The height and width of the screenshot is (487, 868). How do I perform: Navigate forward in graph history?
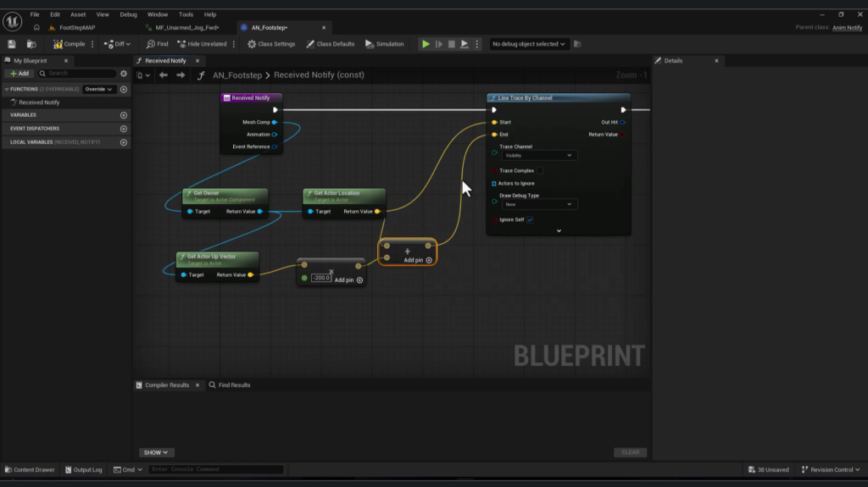[181, 75]
